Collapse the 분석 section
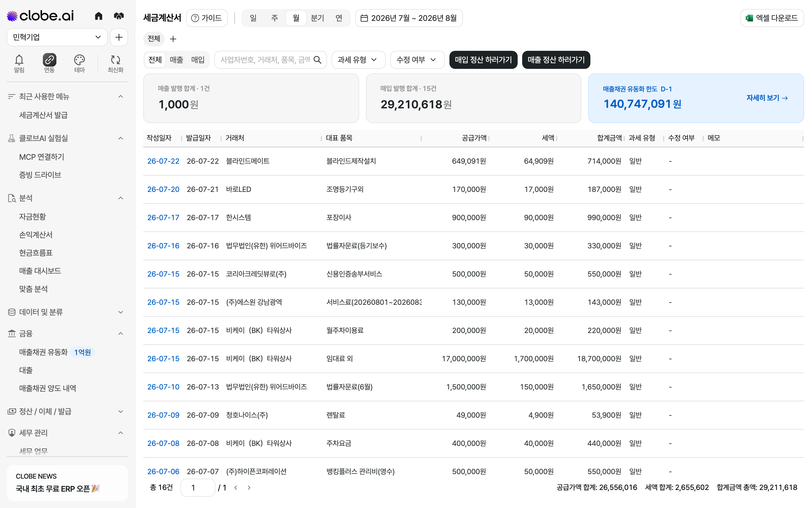812x508 pixels. 121,198
